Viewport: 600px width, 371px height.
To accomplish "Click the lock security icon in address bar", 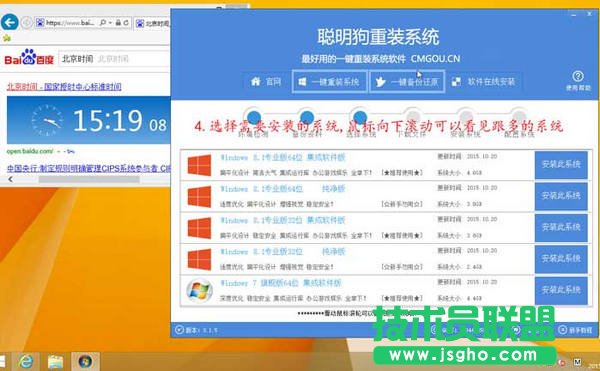I will [118, 23].
